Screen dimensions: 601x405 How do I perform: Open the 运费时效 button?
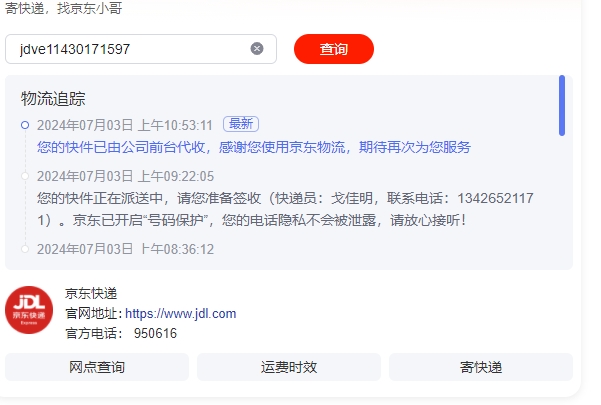pos(289,367)
